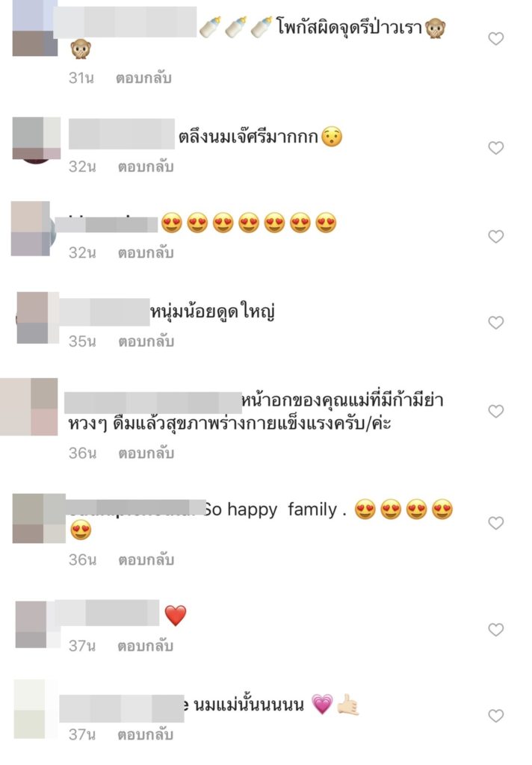Reply to the 31-minute-old comment
This screenshot has height=765, width=532.
pos(143,78)
